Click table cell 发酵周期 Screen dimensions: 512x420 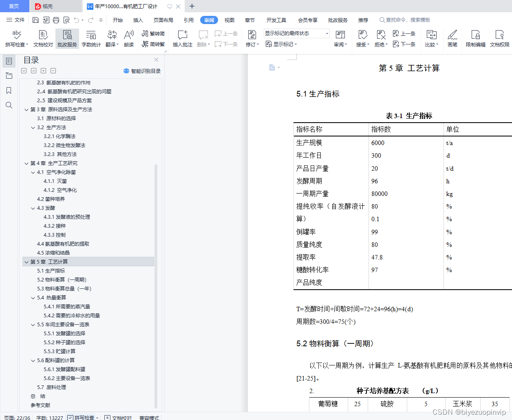point(309,181)
